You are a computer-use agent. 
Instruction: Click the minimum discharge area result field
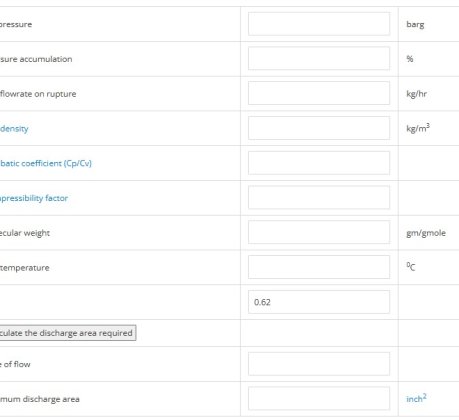tap(319, 399)
